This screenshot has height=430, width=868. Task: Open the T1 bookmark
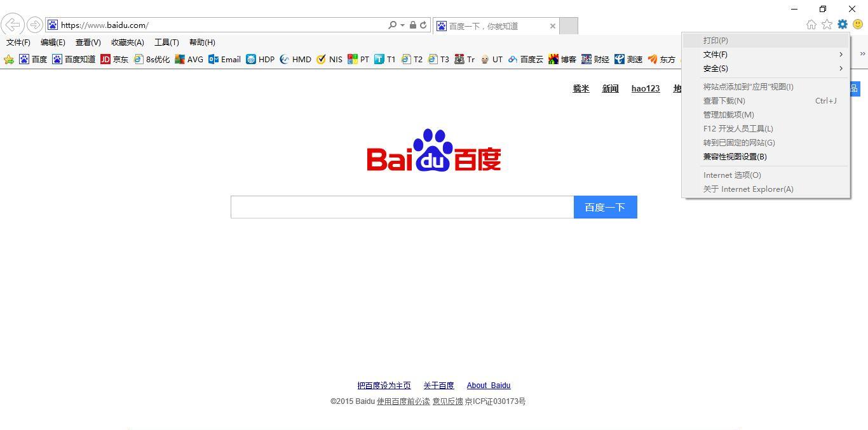coord(385,60)
